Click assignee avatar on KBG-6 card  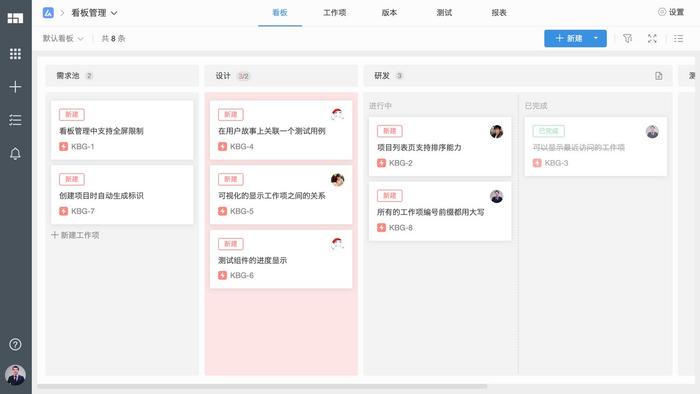click(x=338, y=244)
